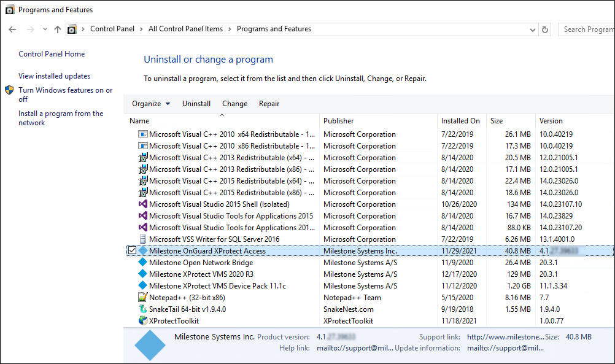615x364 pixels.
Task: Uncheck the selected program entry checkbox
Action: click(x=131, y=250)
